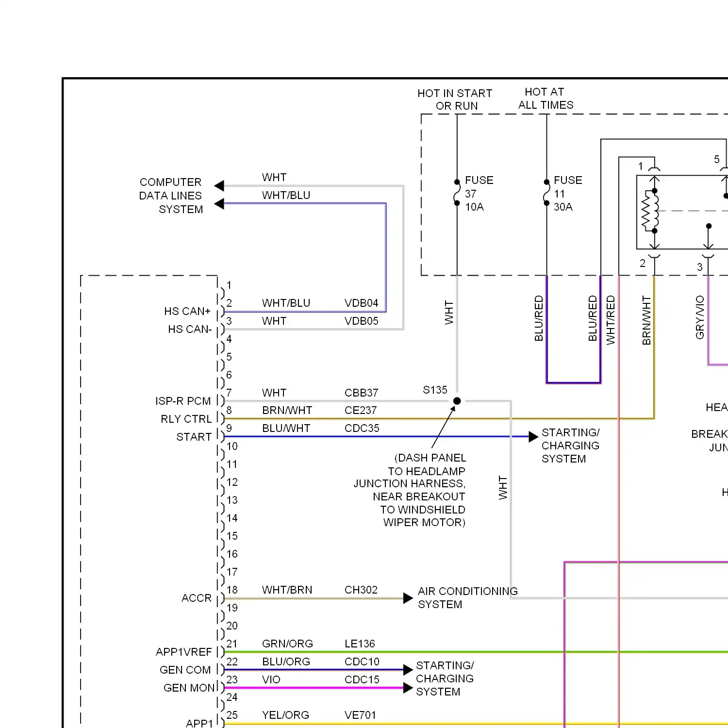Click the COMPUTER DATA LINES SYSTEM label
This screenshot has width=728, height=728.
tap(171, 196)
